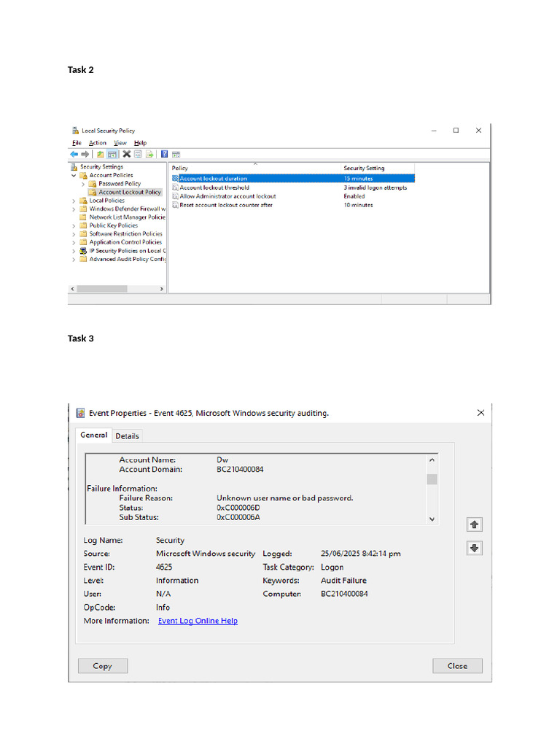Open the Event Log Online Help link

(198, 621)
